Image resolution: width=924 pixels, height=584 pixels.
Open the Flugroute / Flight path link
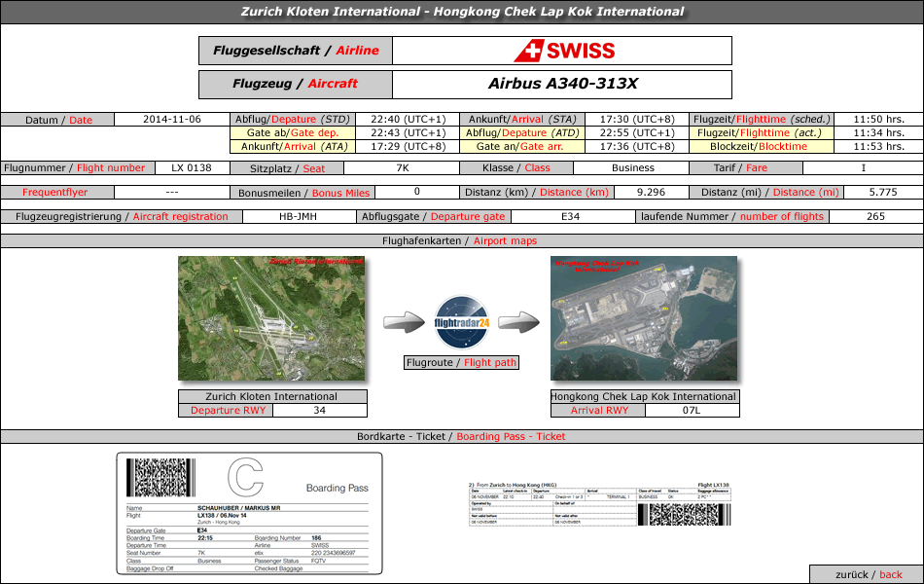point(461,363)
